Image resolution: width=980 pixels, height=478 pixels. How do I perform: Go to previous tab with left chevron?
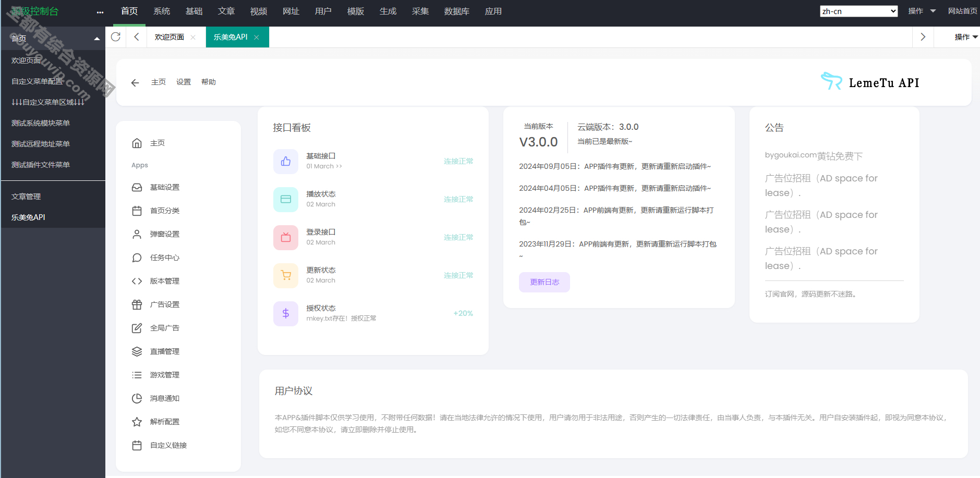(x=137, y=36)
